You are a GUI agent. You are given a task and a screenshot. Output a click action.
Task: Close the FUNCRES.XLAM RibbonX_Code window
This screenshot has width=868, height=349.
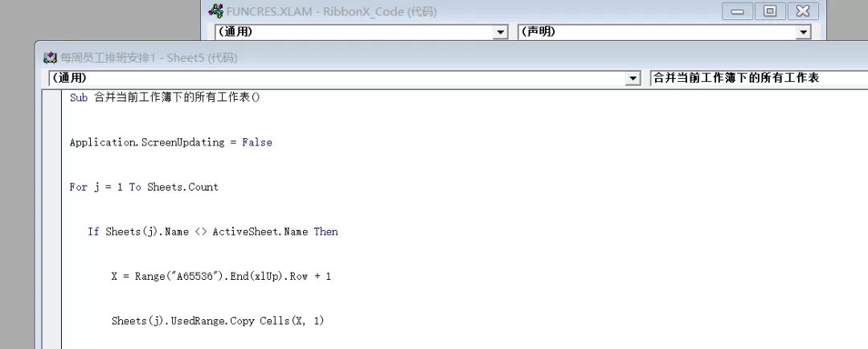pyautogui.click(x=803, y=10)
